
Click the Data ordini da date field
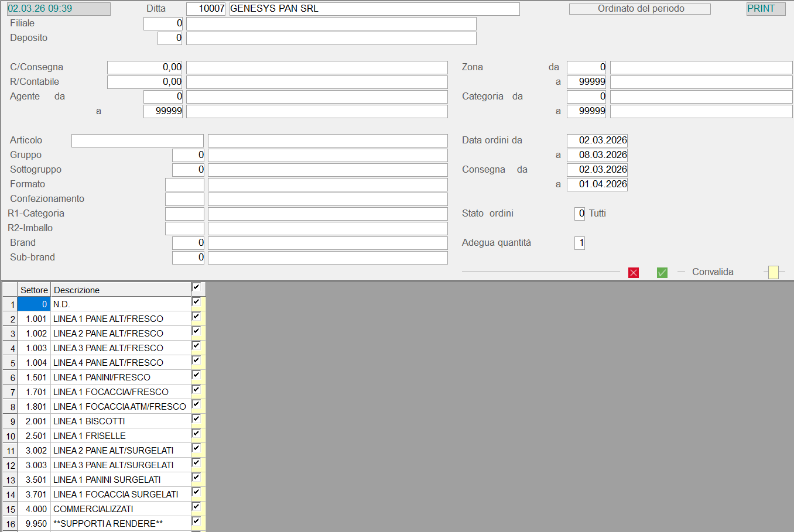tap(597, 140)
